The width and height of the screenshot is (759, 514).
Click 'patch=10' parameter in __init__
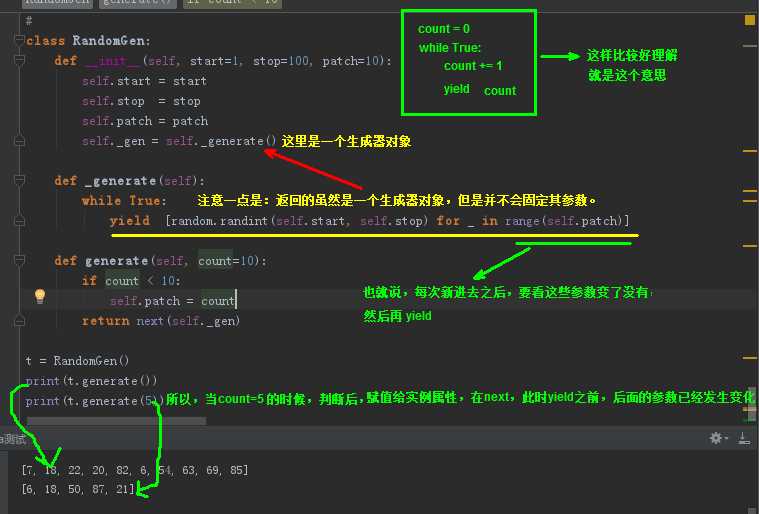tap(351, 61)
